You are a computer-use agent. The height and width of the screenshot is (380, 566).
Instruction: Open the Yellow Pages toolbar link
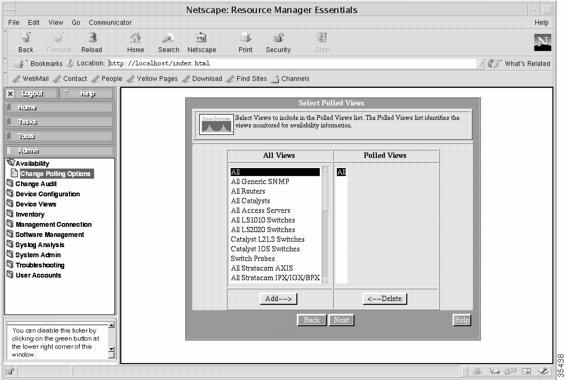(x=153, y=79)
